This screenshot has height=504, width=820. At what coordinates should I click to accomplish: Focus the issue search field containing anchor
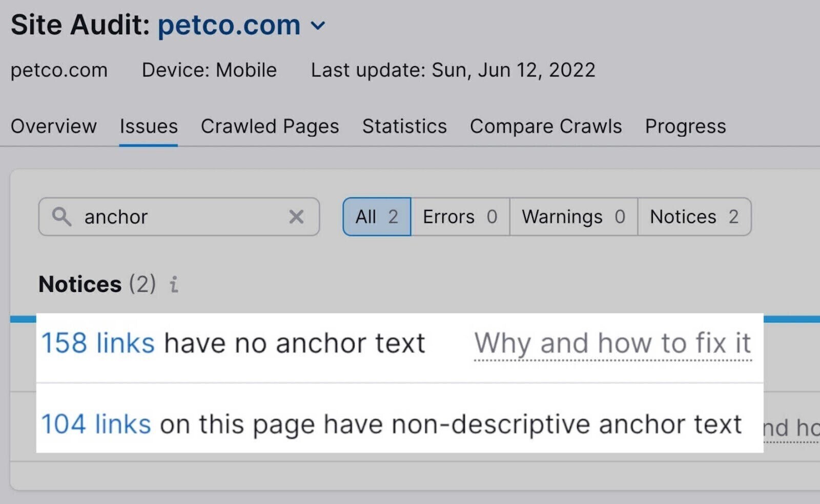click(x=179, y=217)
